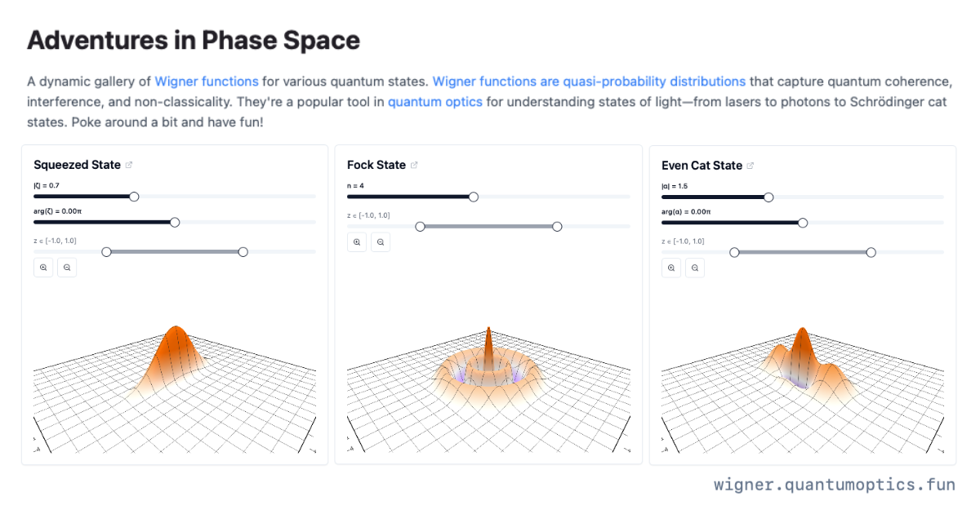Open Even Cat State external link icon
Image resolution: width=980 pixels, height=514 pixels.
click(x=751, y=166)
